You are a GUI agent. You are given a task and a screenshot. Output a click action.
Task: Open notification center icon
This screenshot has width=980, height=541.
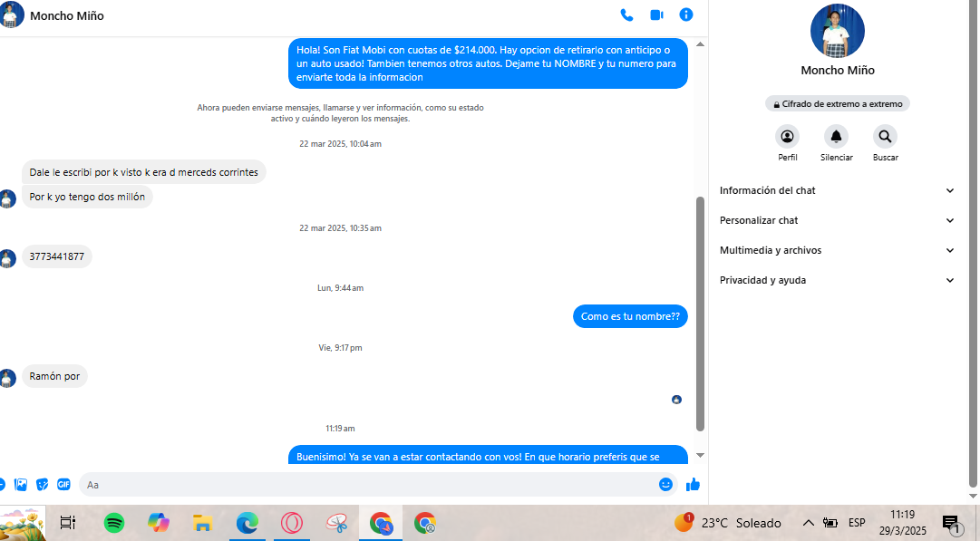point(952,524)
